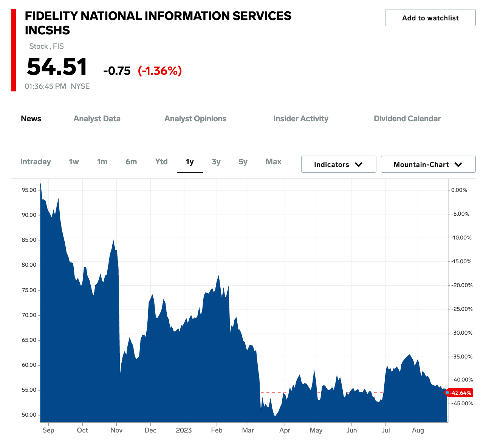Click the -45.00% axis label

(x=461, y=403)
